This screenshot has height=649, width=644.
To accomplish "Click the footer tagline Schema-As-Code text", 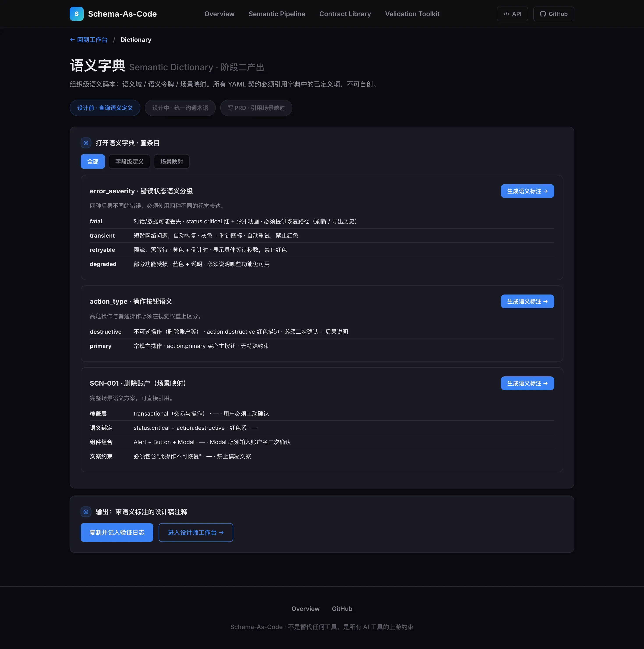I will (x=322, y=627).
